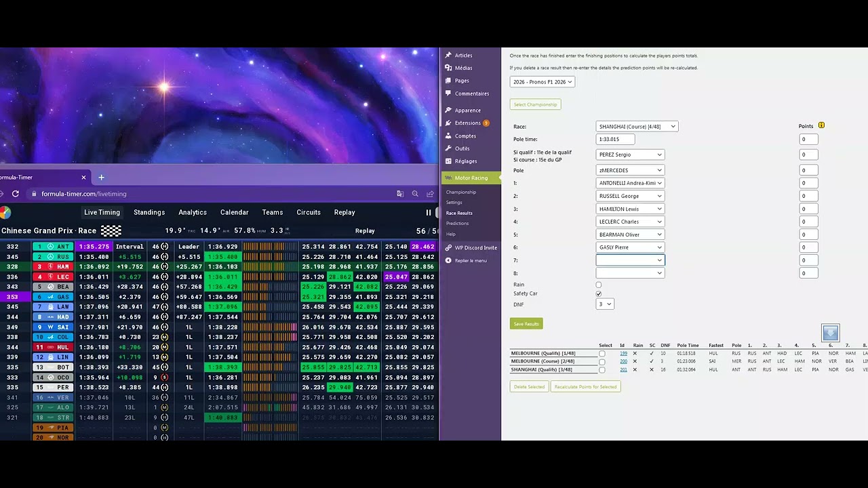Close the Formula-Timer browser tab
Image resolution: width=868 pixels, height=488 pixels.
pyautogui.click(x=83, y=178)
